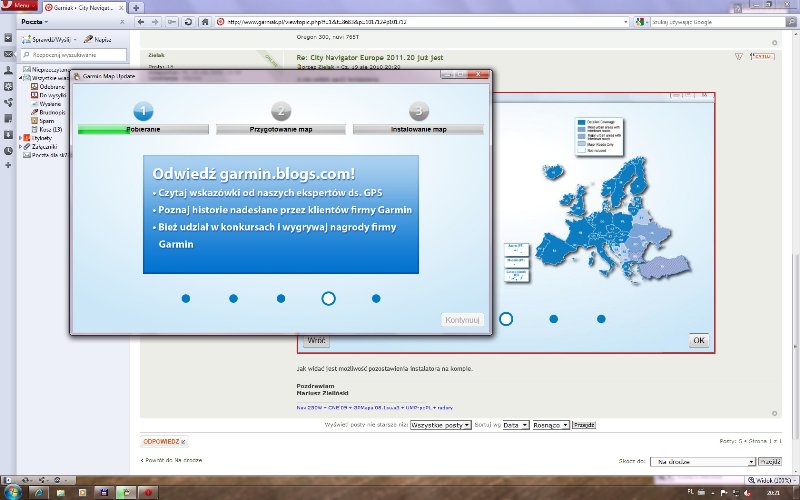Image resolution: width=800 pixels, height=500 pixels.
Task: Open the Mail sidebar panel icon
Action: click(8, 54)
